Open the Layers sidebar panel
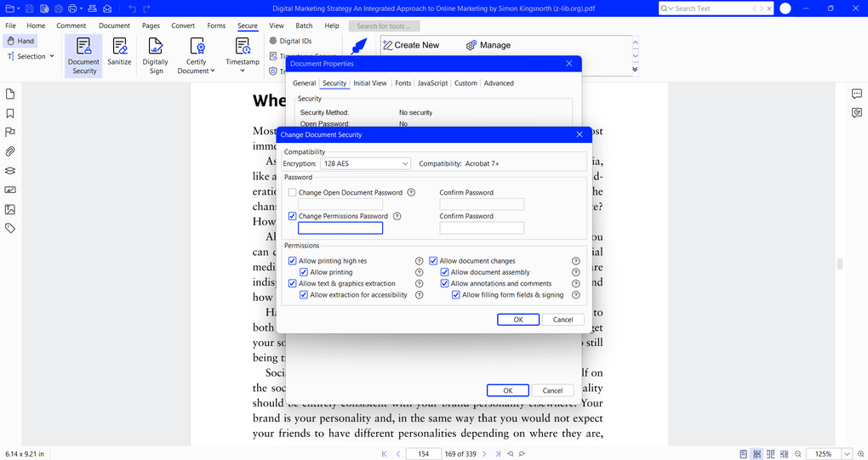The image size is (868, 460). coord(10,171)
